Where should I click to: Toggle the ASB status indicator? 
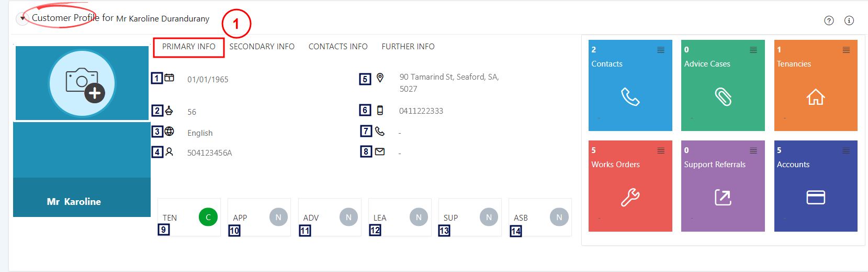pos(559,217)
